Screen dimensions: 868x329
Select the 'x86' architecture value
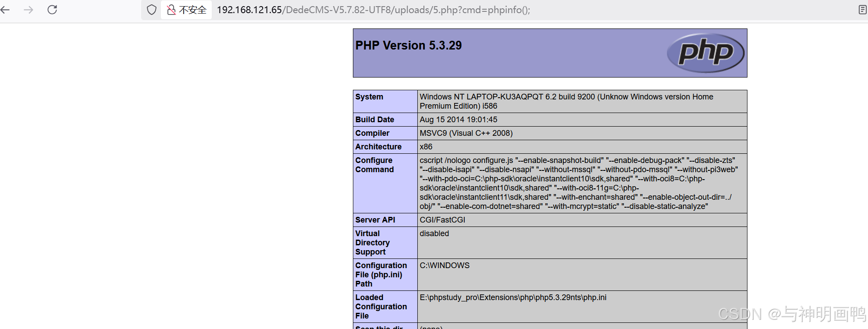426,147
